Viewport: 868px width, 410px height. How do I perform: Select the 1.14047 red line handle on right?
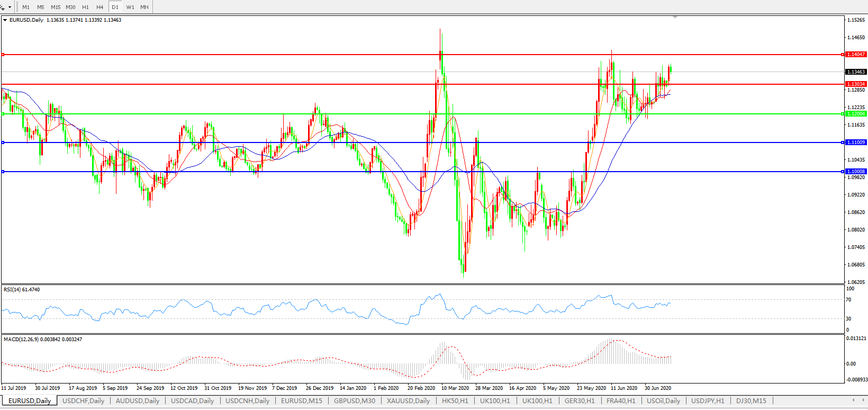(843, 55)
